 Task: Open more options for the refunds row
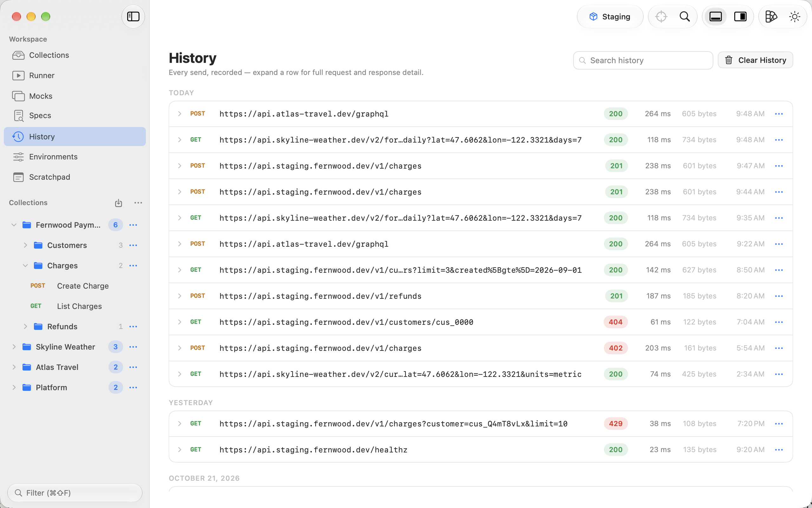click(779, 296)
